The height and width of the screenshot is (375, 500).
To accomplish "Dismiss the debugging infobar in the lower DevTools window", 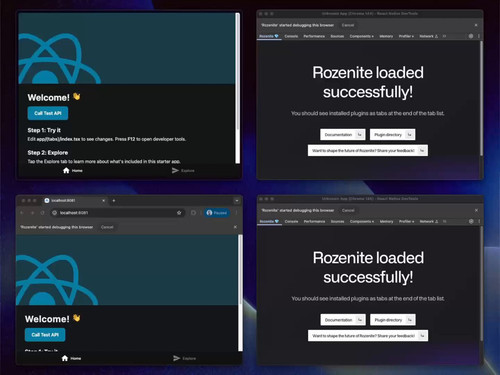I will (476, 210).
